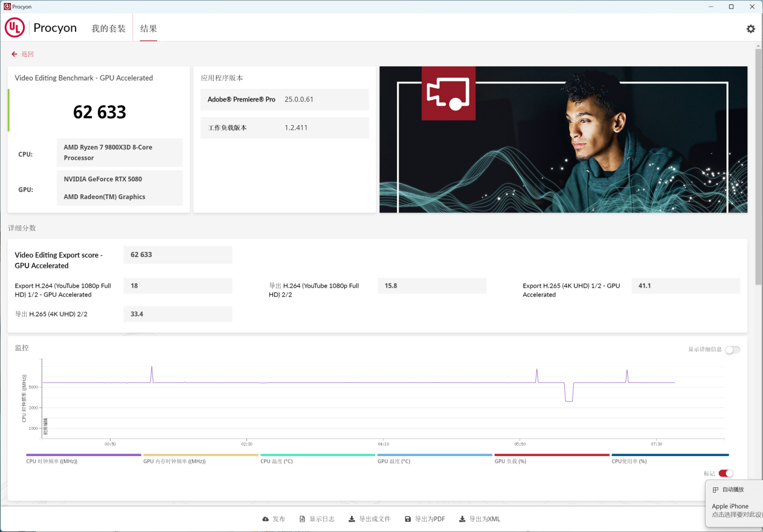Click the UL Procyon logo
Image resolution: width=763 pixels, height=532 pixels.
[15, 28]
